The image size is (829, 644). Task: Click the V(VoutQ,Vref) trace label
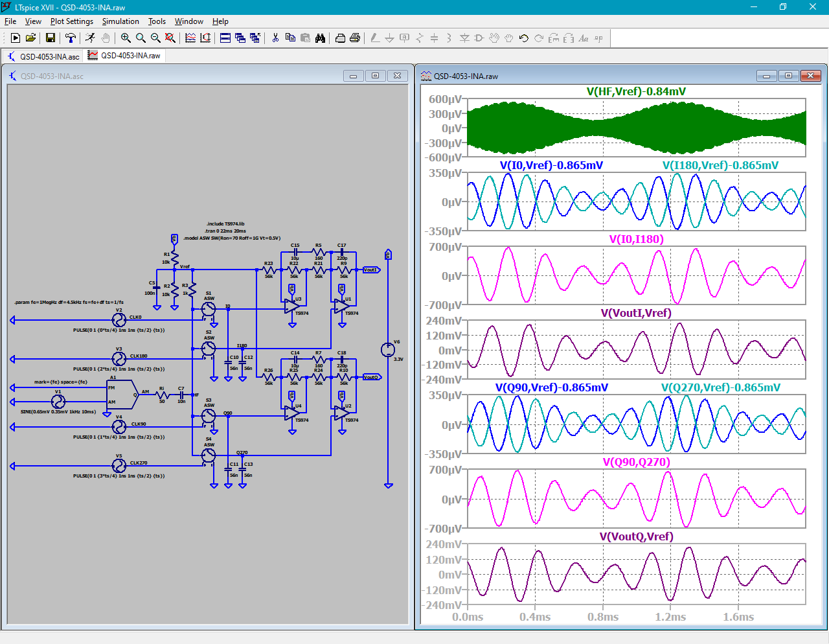click(636, 536)
